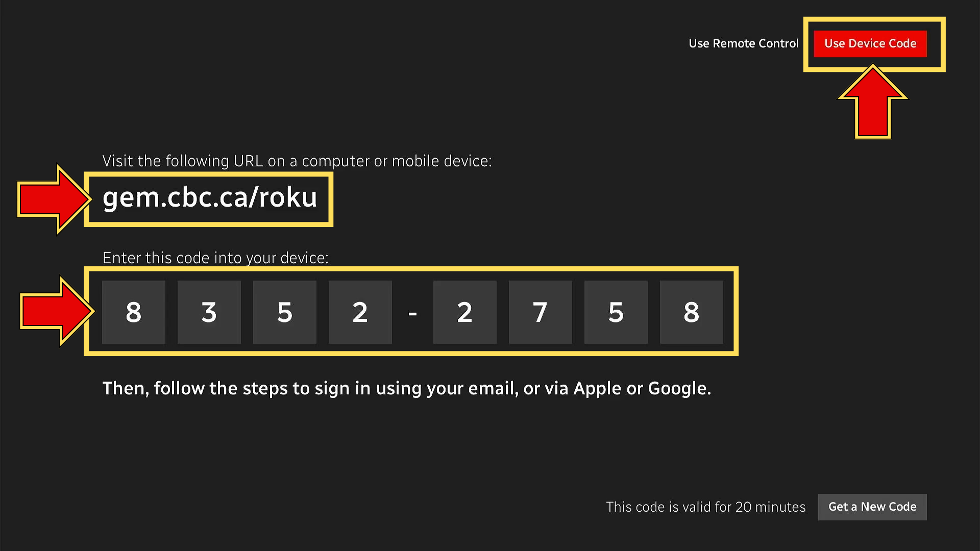Click the red arrow pointing at the URL
The width and height of the screenshot is (980, 551).
(x=54, y=199)
